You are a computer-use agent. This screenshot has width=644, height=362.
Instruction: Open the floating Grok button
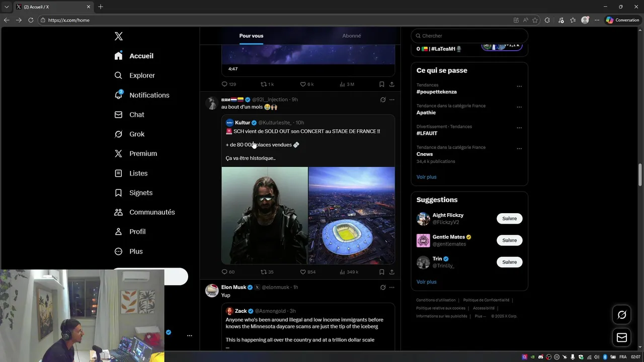coord(622,315)
